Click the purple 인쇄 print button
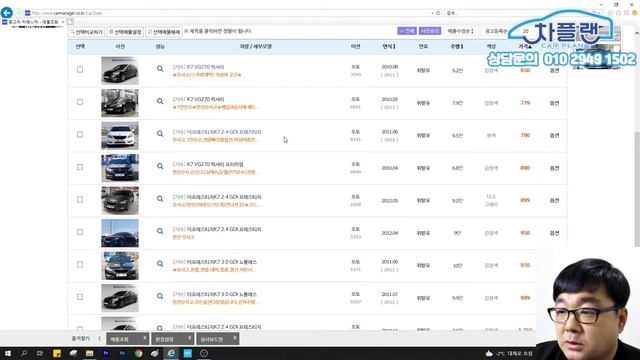Image resolution: width=640 pixels, height=360 pixels. pyautogui.click(x=407, y=31)
